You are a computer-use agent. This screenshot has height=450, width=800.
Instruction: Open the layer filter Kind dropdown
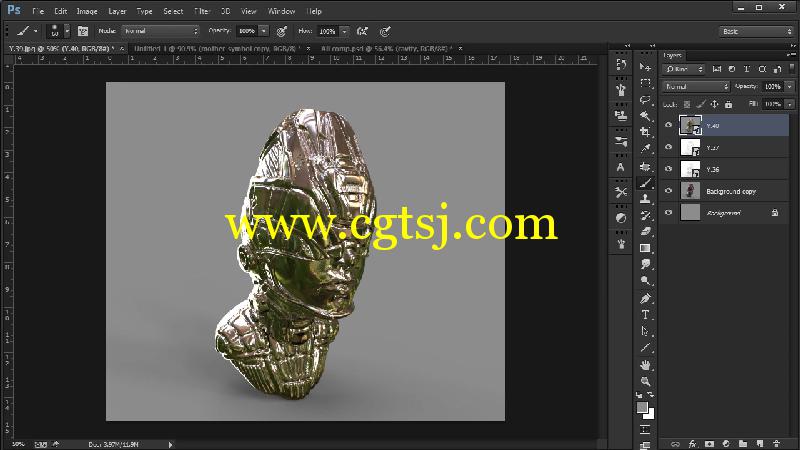(683, 69)
